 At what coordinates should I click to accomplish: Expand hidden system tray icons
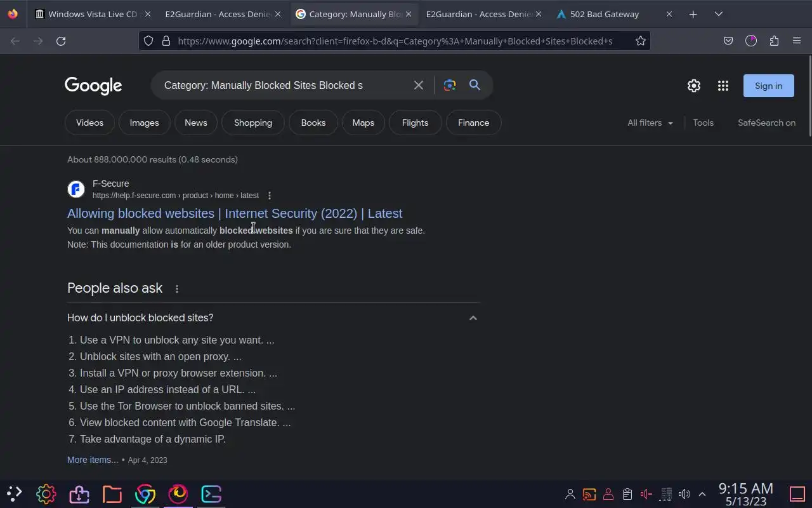click(702, 494)
